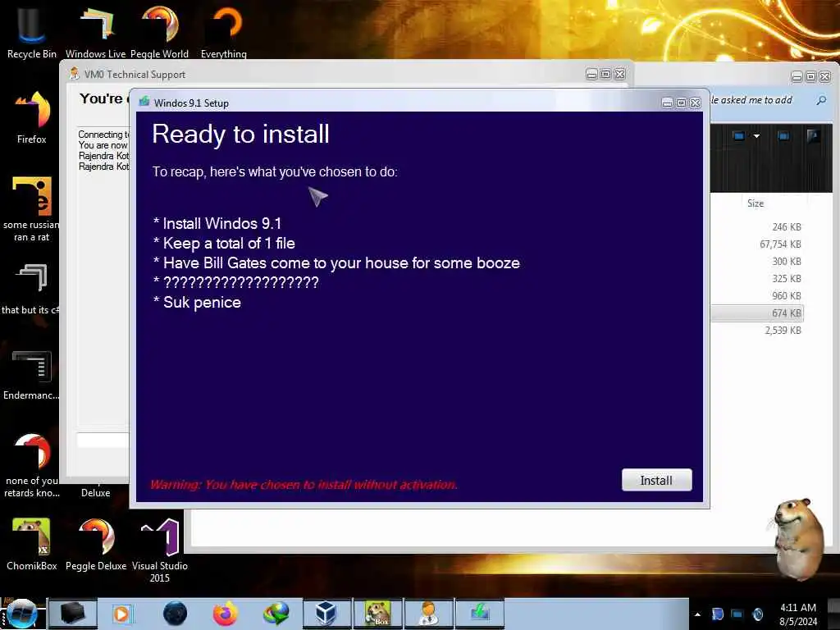This screenshot has height=630, width=840.
Task: Show hidden system tray icons arrow
Action: (x=697, y=614)
